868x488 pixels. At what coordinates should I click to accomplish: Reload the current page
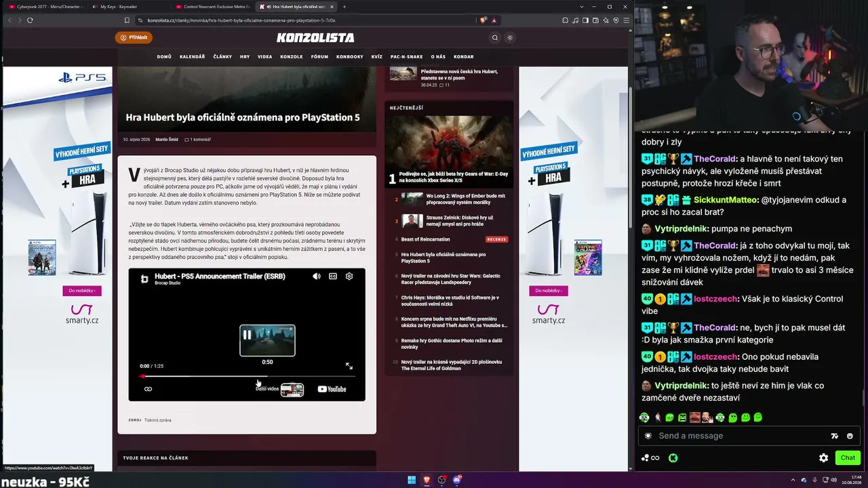click(30, 20)
